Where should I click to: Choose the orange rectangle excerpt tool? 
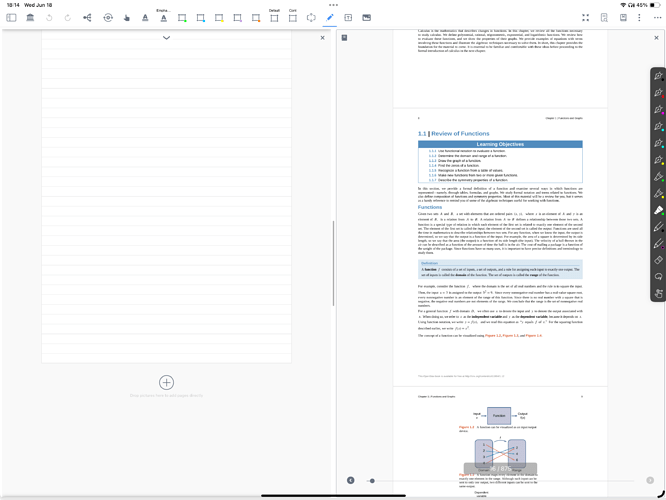click(256, 17)
